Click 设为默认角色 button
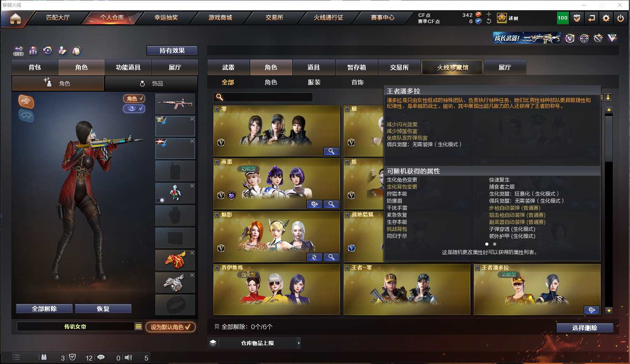The image size is (630, 364). click(x=171, y=327)
